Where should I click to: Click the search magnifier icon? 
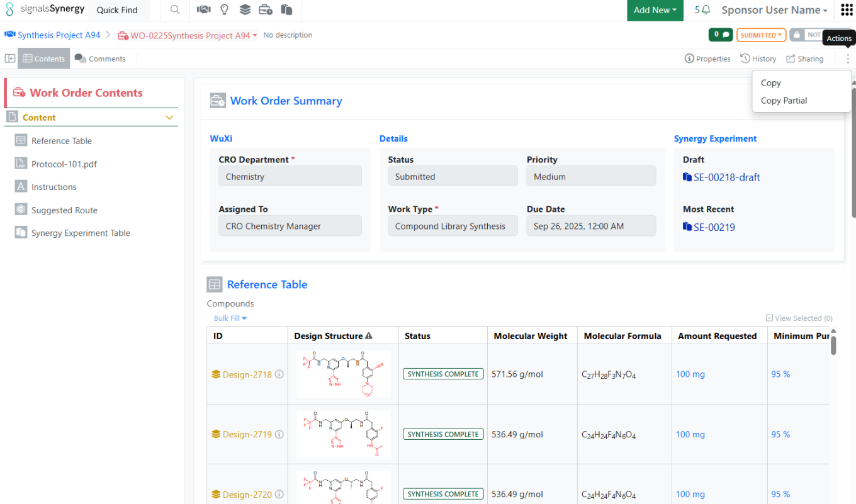coord(175,10)
